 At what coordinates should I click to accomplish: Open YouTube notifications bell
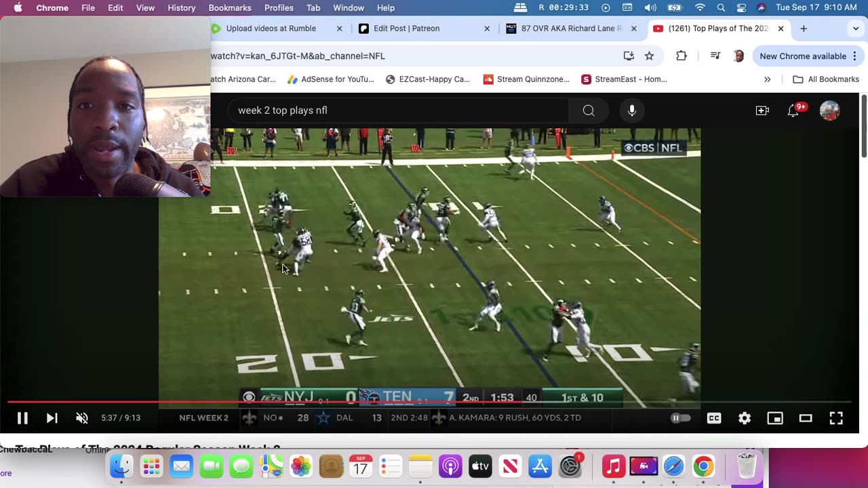pos(793,110)
